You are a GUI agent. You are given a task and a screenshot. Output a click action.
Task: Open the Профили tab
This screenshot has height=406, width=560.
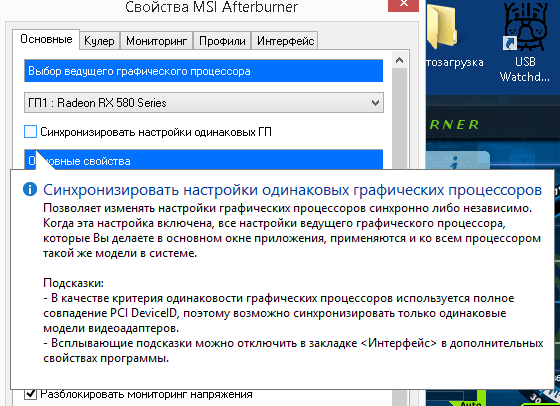coord(222,41)
